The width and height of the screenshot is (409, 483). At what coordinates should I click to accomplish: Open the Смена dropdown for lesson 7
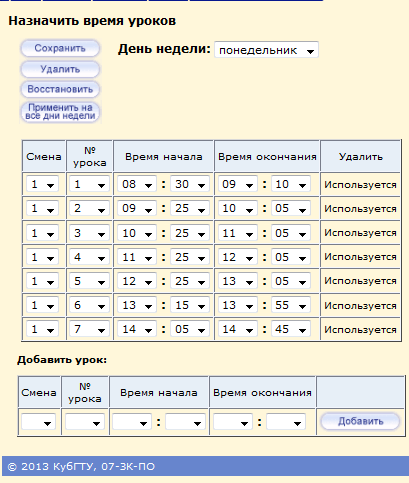(42, 329)
